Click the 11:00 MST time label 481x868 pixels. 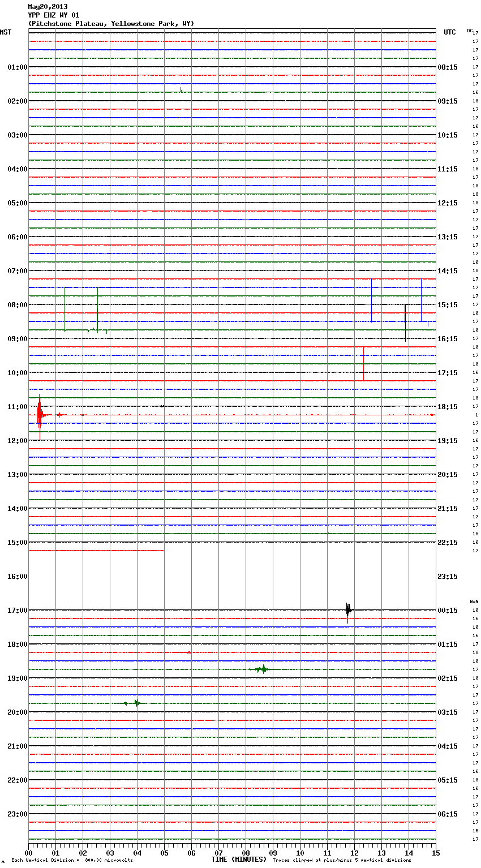[x=17, y=407]
